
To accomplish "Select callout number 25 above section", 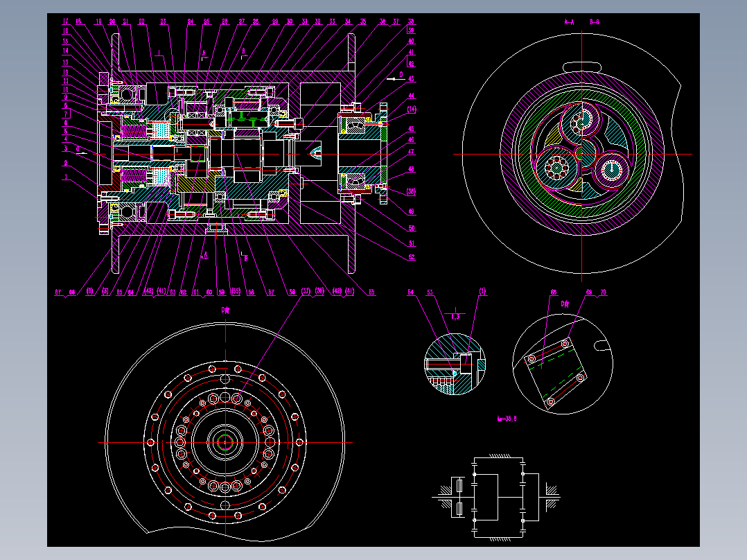I will (x=206, y=21).
